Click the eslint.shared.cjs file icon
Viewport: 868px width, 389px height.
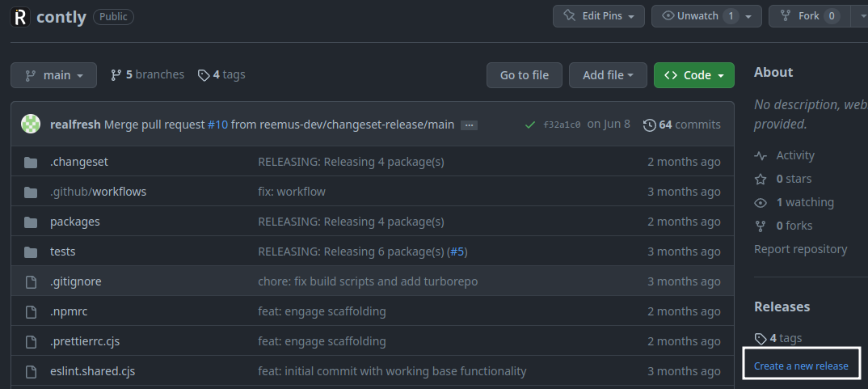(31, 371)
